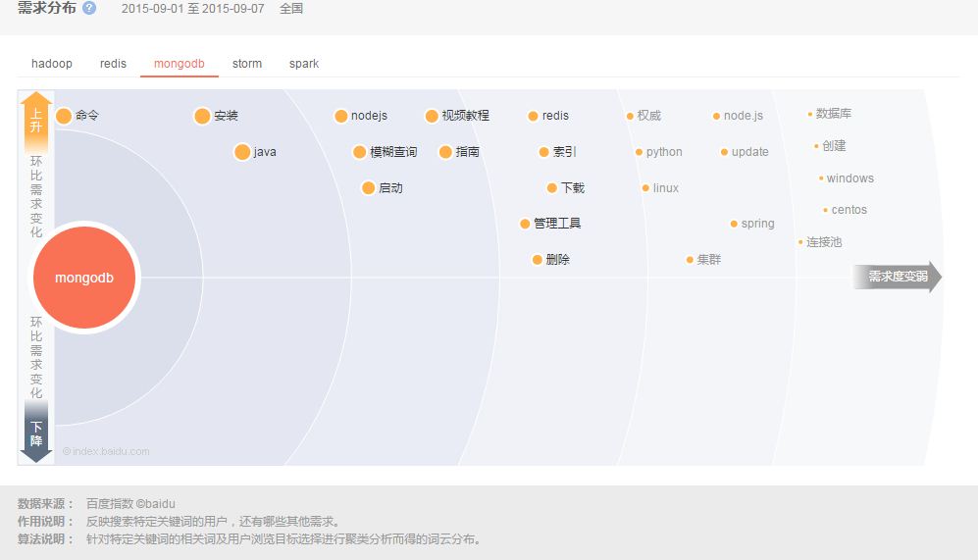Click the 模糊查询 keyword label

click(x=393, y=152)
